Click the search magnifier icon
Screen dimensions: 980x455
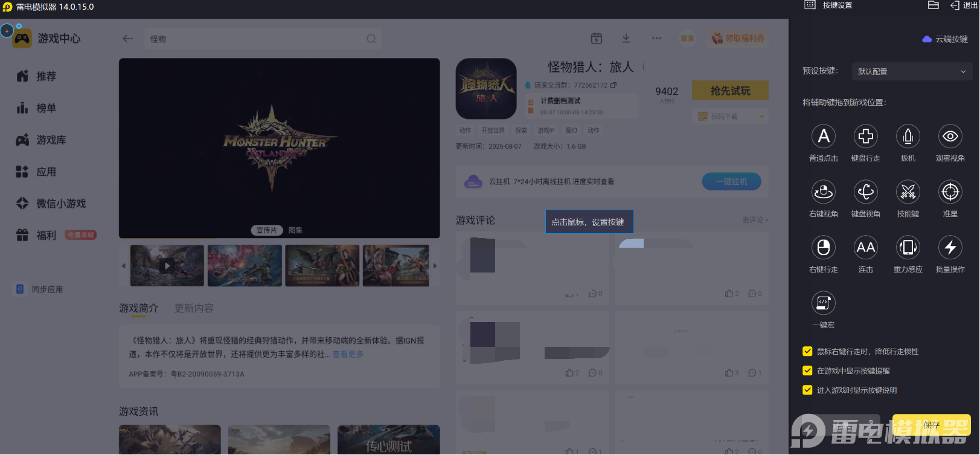tap(371, 39)
